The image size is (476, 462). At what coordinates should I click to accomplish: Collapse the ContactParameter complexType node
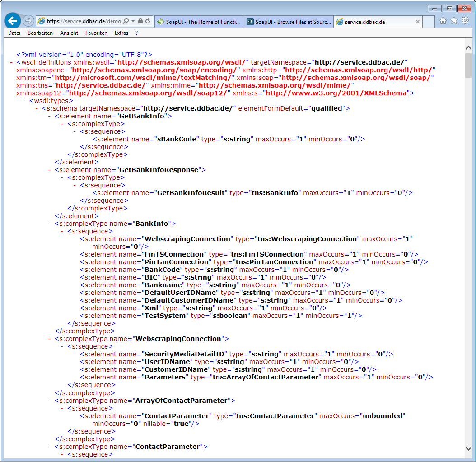click(x=49, y=447)
